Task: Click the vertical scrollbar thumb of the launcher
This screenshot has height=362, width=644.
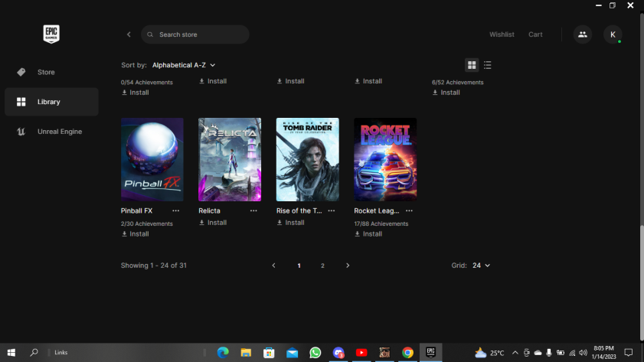Action: click(x=642, y=282)
